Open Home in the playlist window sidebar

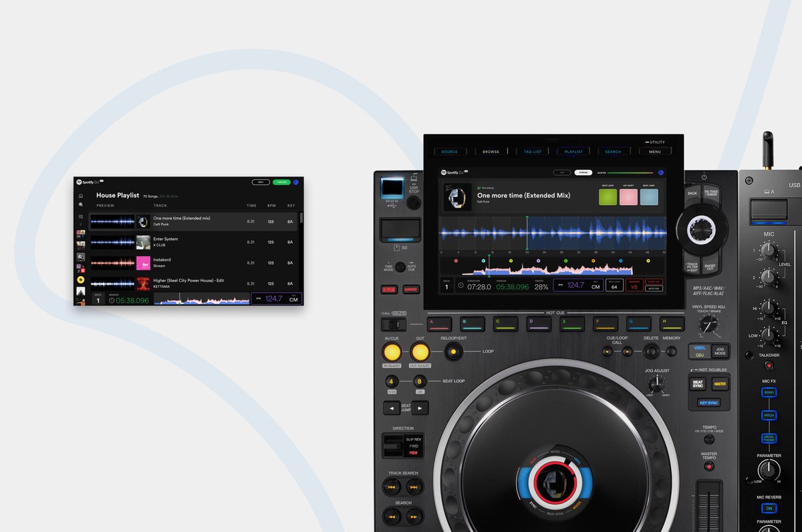click(x=81, y=196)
